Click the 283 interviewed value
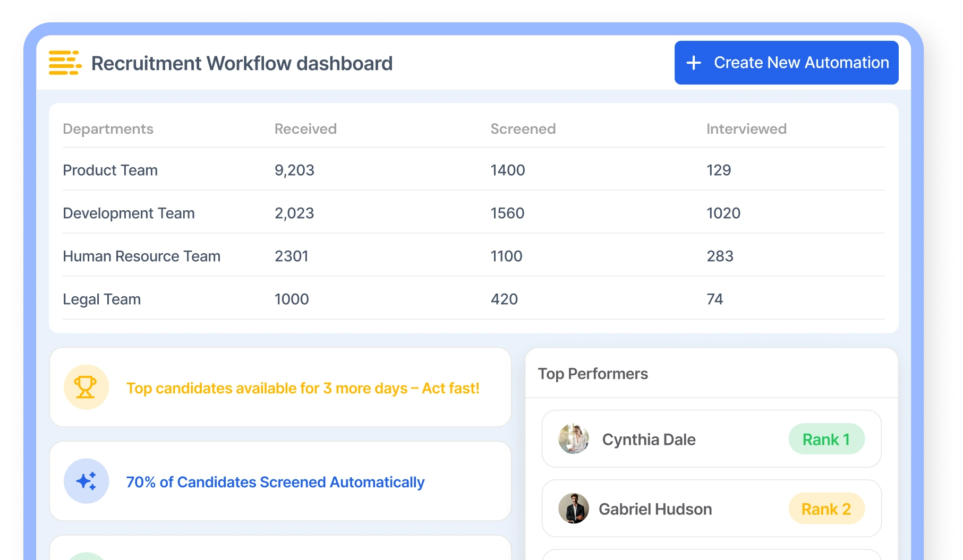Screen dimensions: 963x560 (720, 256)
